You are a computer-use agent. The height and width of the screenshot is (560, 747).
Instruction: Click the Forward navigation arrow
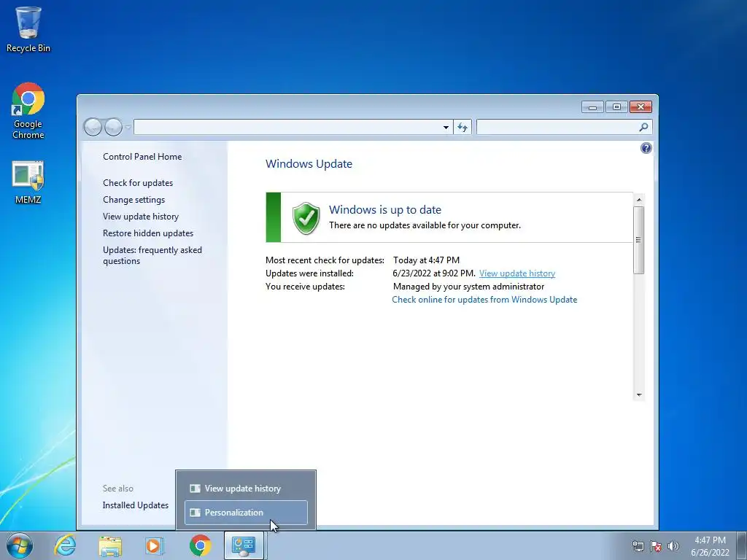tap(113, 127)
